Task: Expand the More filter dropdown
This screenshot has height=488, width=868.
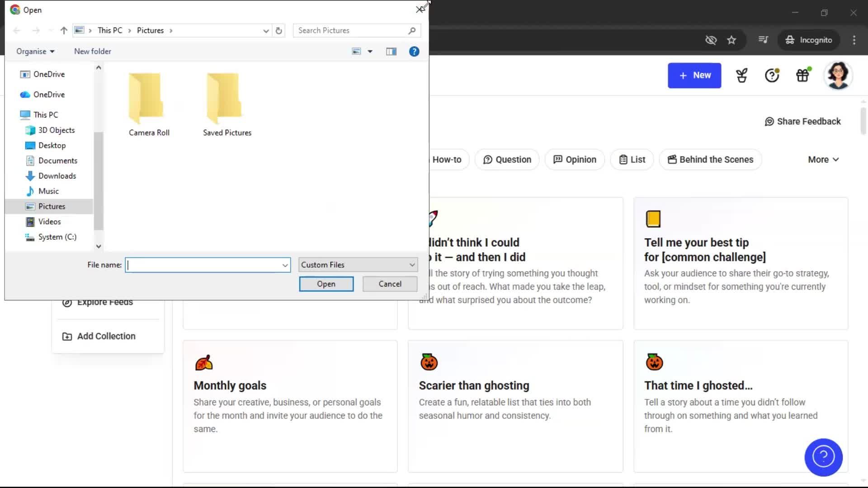Action: 823,159
